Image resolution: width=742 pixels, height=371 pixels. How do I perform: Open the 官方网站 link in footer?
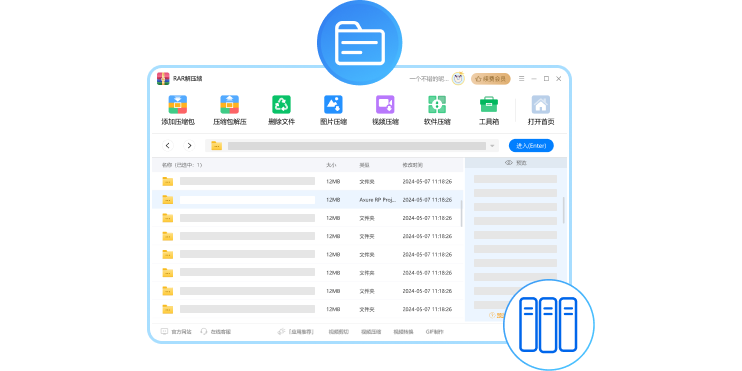pos(177,332)
